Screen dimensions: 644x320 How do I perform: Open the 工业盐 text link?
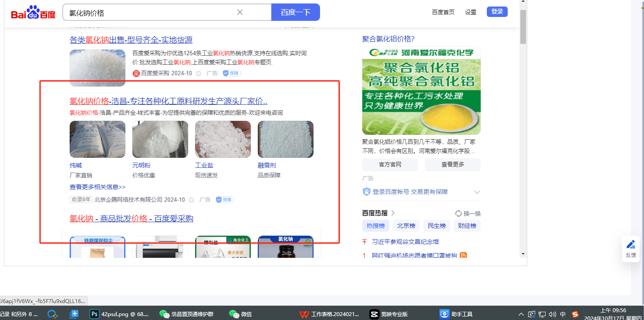(x=204, y=165)
